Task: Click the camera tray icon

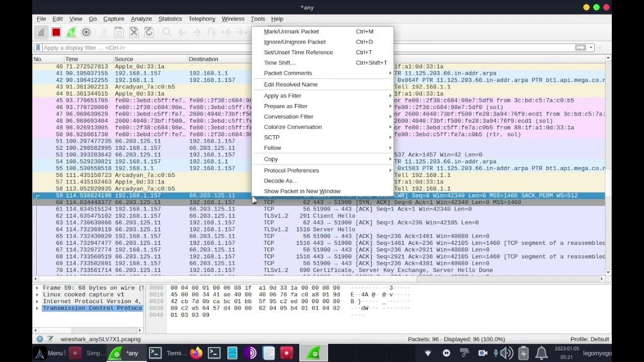Action: pyautogui.click(x=482, y=353)
